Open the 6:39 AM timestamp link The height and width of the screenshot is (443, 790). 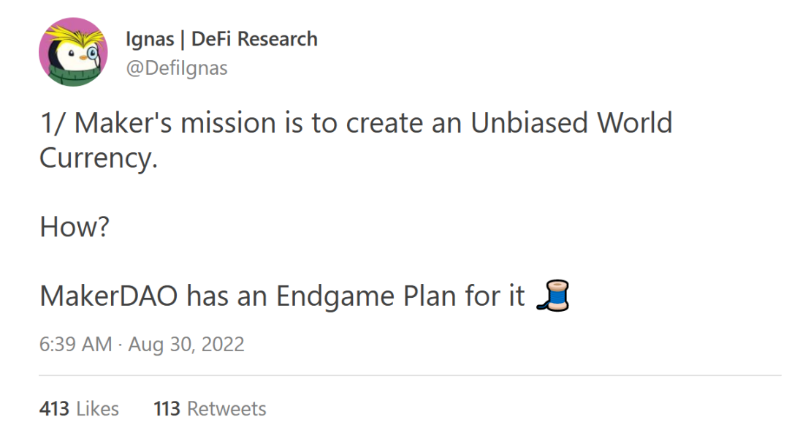pos(76,344)
